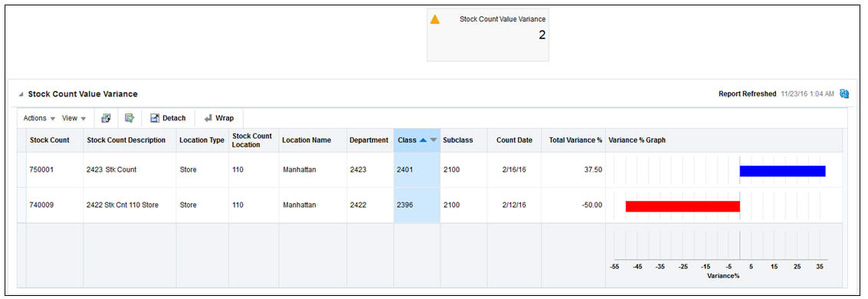Sort Class column descending arrow
Viewport: 868px width, 299px height.
click(434, 140)
